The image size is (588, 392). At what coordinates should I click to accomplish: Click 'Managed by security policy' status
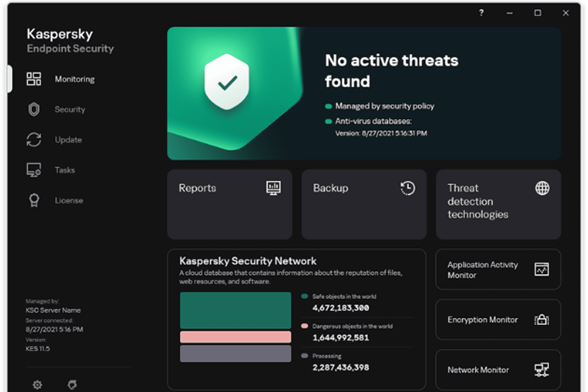pyautogui.click(x=385, y=106)
